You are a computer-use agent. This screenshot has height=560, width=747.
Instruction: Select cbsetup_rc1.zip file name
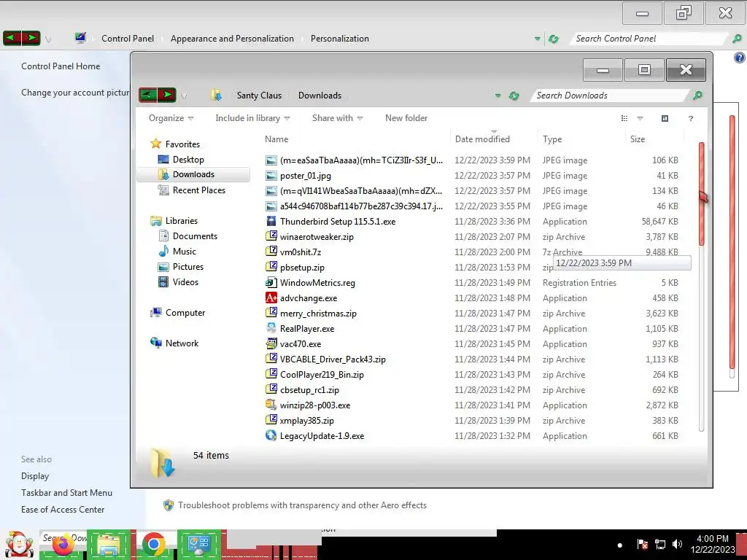click(x=309, y=390)
